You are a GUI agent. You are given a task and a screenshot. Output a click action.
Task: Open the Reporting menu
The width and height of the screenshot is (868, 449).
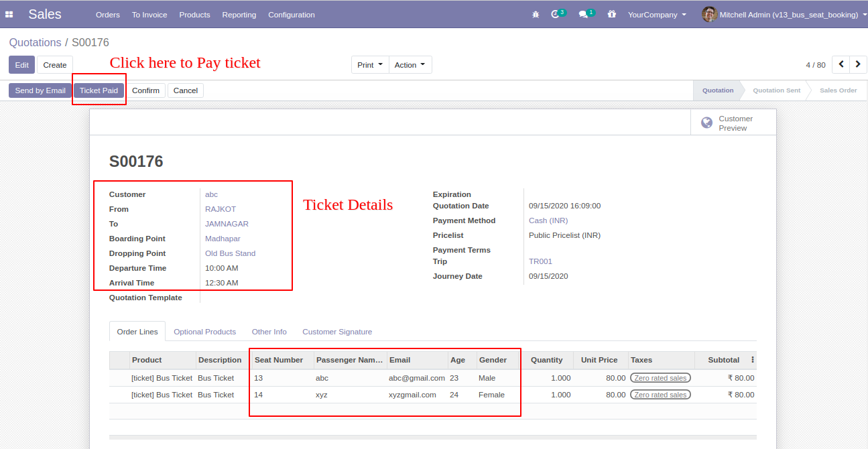(239, 15)
